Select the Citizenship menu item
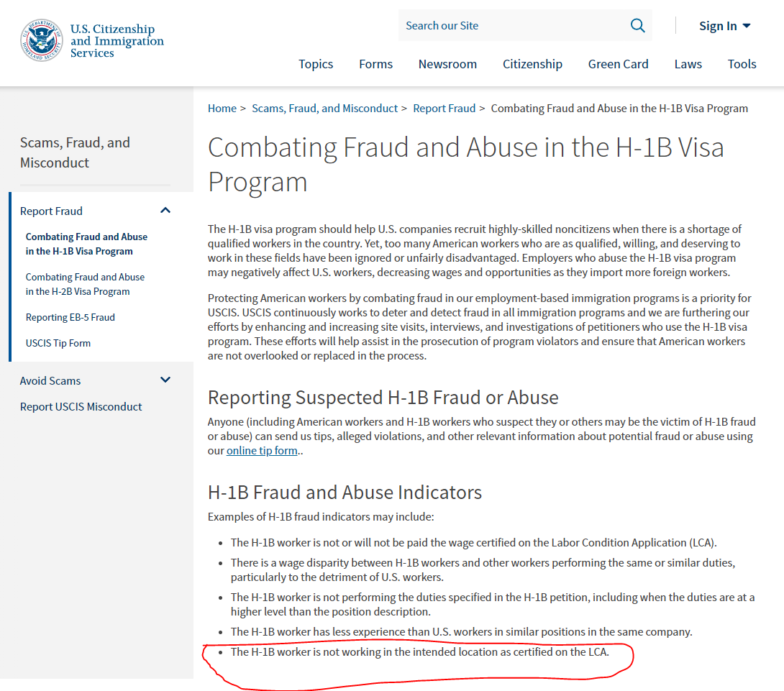Screen dimensions: 784x691 [532, 64]
